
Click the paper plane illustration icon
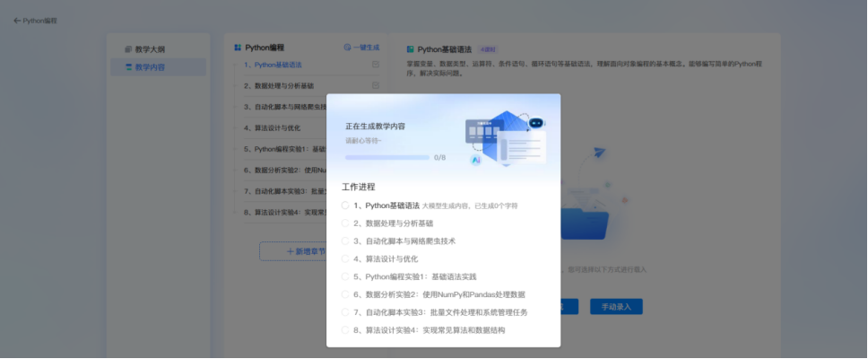(x=600, y=152)
